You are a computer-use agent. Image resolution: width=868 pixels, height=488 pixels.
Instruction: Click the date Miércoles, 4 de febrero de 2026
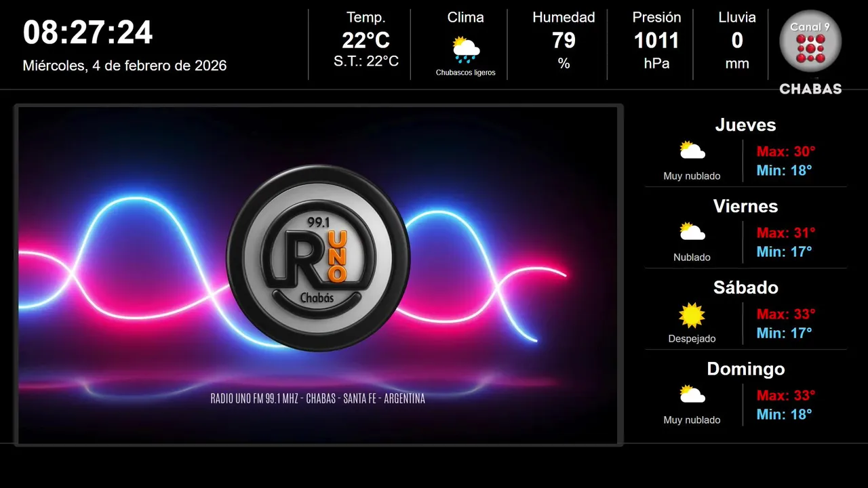125,66
